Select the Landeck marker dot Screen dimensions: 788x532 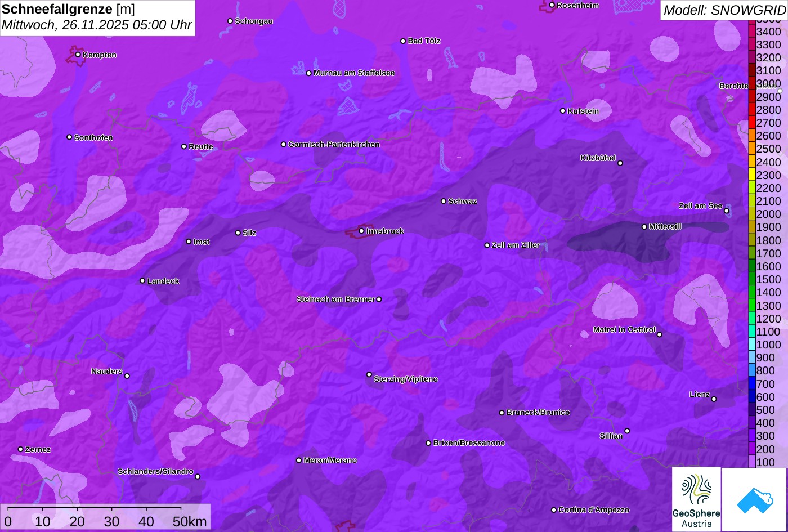(142, 281)
